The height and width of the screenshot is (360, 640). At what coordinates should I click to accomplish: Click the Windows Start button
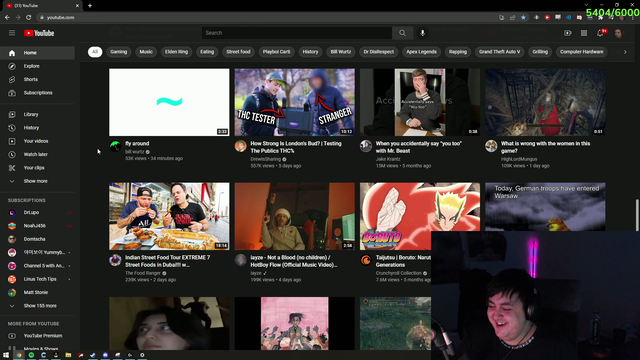coord(6,355)
